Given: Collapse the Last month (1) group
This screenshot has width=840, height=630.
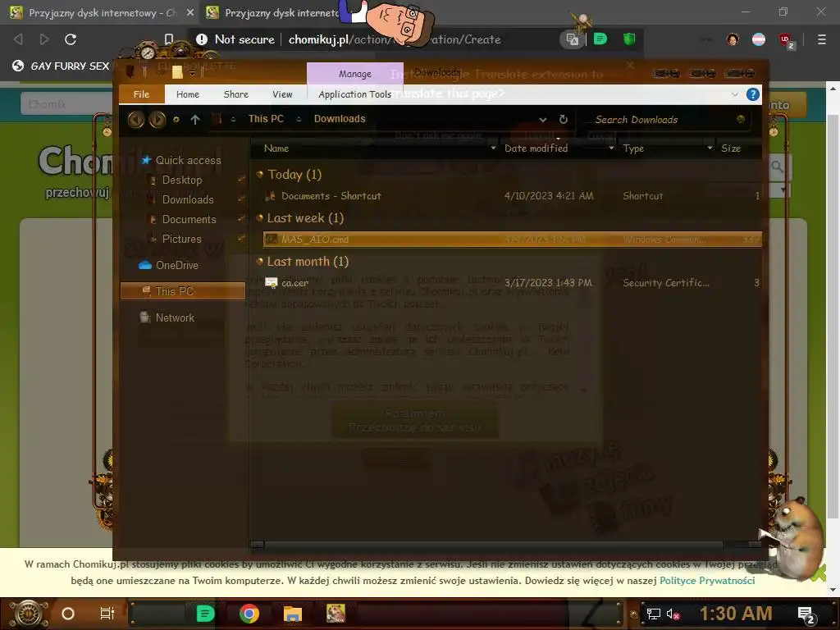Looking at the screenshot, I should (260, 262).
